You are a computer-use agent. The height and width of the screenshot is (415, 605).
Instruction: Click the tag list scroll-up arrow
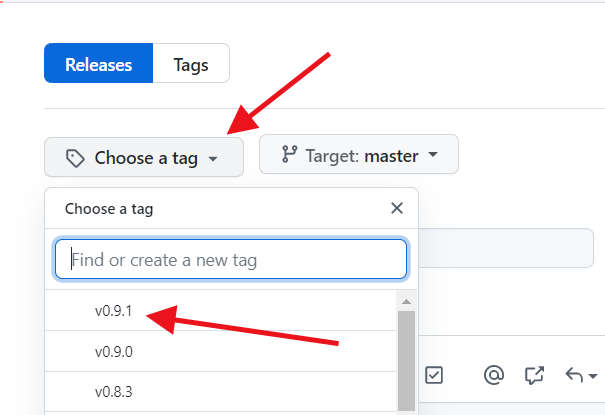coord(406,302)
